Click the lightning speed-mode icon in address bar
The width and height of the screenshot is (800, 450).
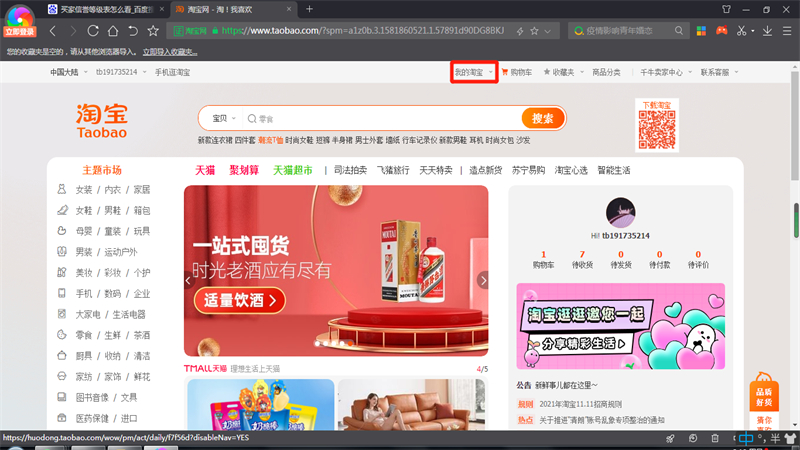click(x=520, y=31)
